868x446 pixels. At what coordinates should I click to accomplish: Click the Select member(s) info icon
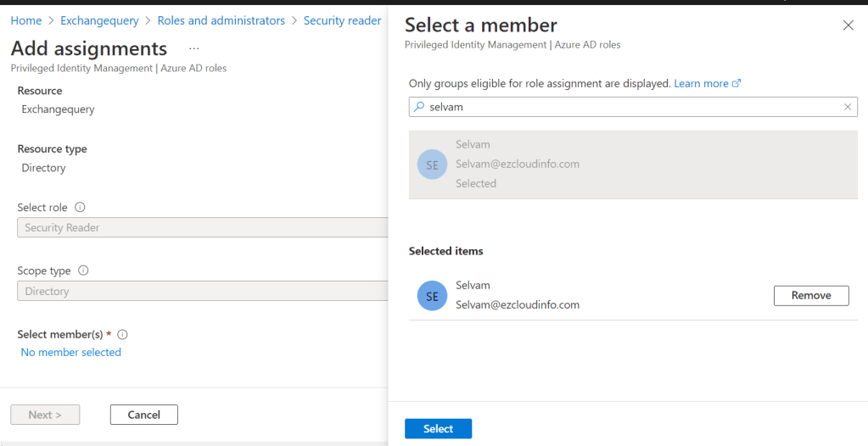coord(122,335)
